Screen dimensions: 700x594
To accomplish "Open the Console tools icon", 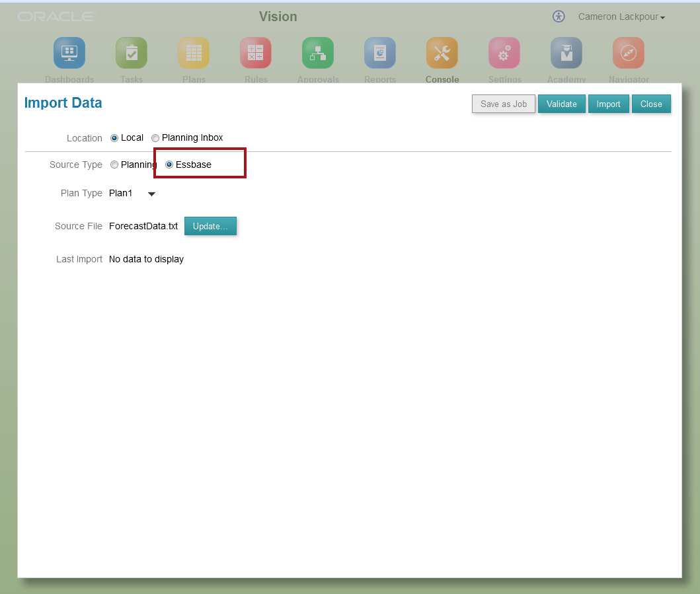I will (442, 53).
